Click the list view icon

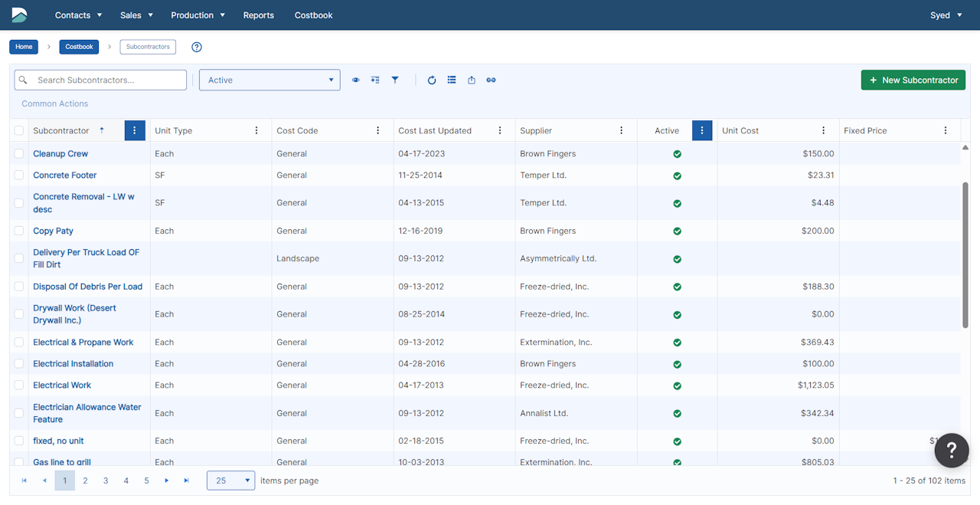click(452, 80)
